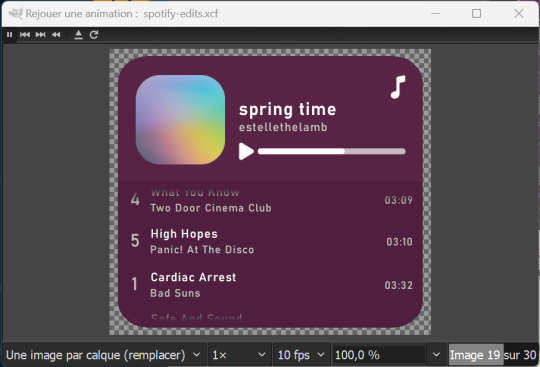
Task: Open the 'Une image par calque (remplacer)' dropdown
Action: pos(103,355)
